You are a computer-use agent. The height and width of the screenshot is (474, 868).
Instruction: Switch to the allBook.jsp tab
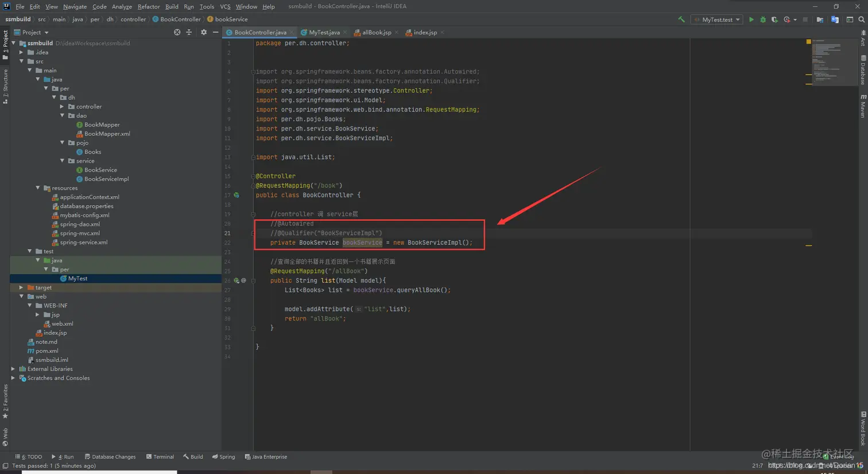(x=377, y=33)
